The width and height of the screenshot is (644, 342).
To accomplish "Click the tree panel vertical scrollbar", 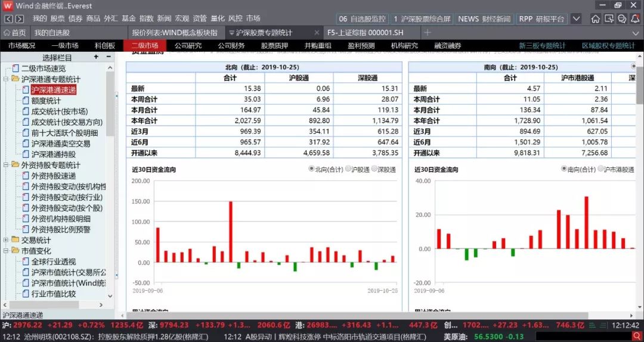I will tap(110, 104).
